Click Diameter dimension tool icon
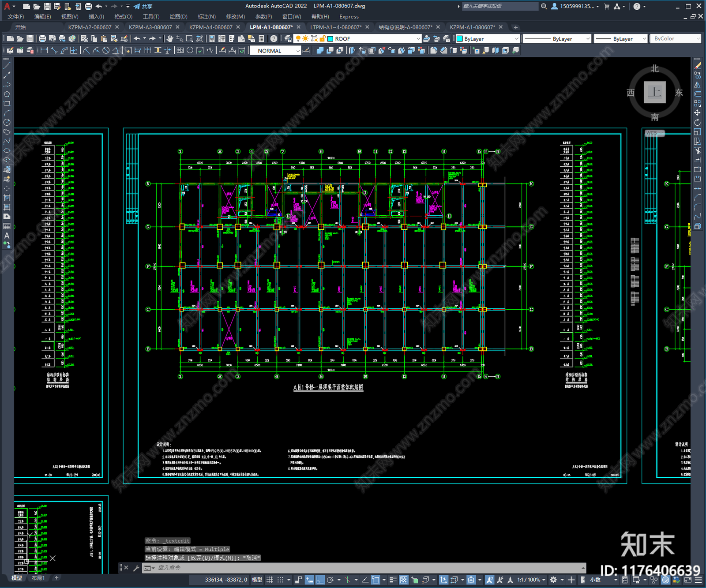 [106, 51]
